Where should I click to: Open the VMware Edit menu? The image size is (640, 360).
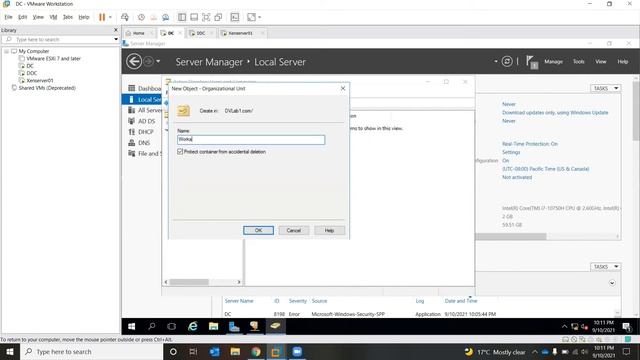pos(22,17)
